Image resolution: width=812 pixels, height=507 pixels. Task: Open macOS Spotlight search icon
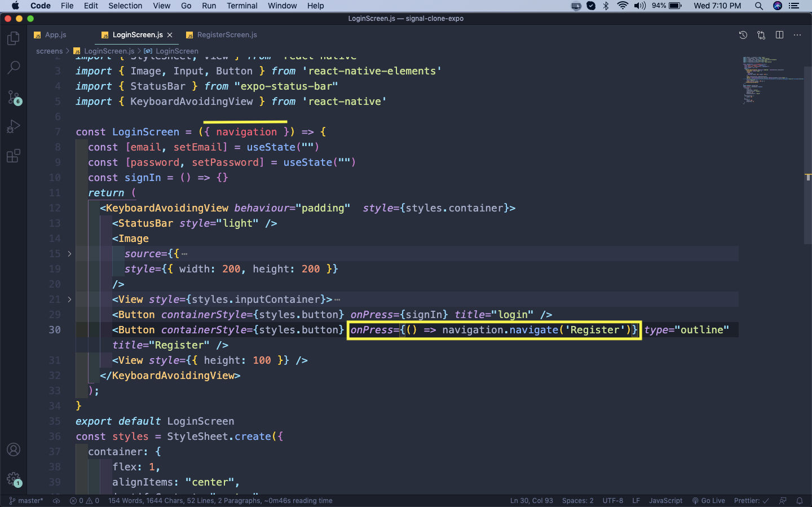coord(759,6)
